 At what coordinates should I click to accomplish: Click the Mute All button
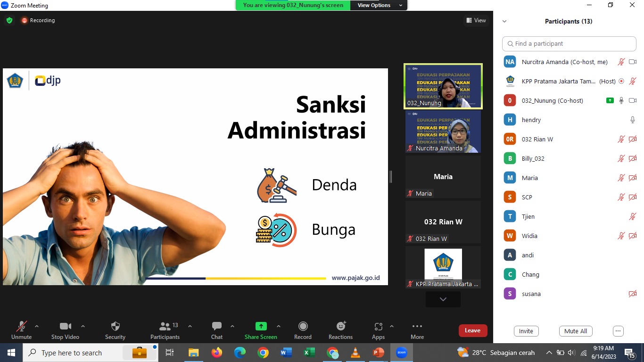(575, 331)
